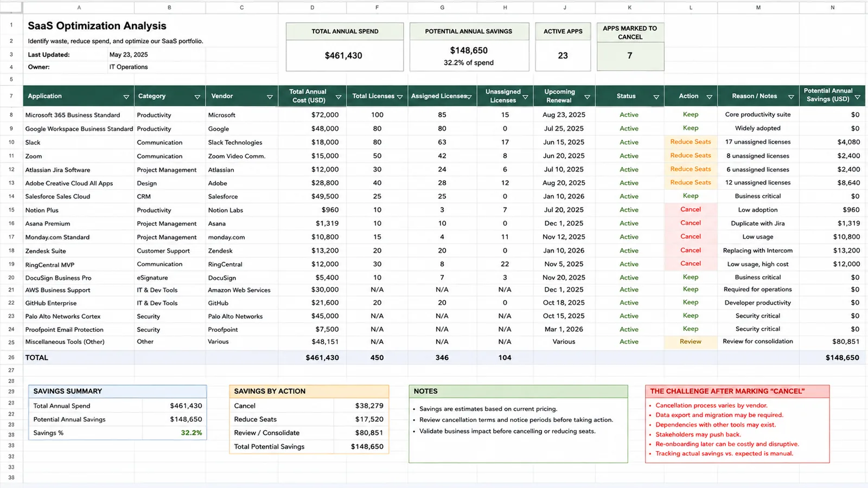The image size is (868, 488).
Task: Click the Cancel action for Notion Plus
Action: 691,209
